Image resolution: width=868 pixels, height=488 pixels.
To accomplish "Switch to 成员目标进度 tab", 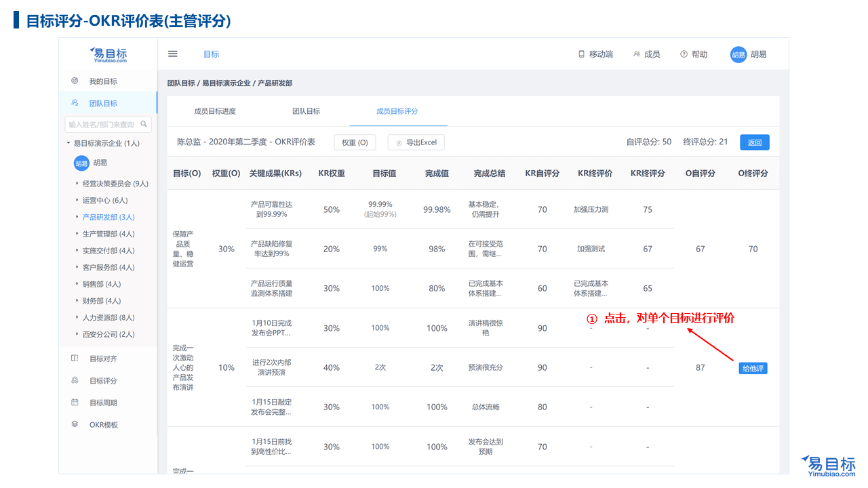I will pyautogui.click(x=215, y=111).
